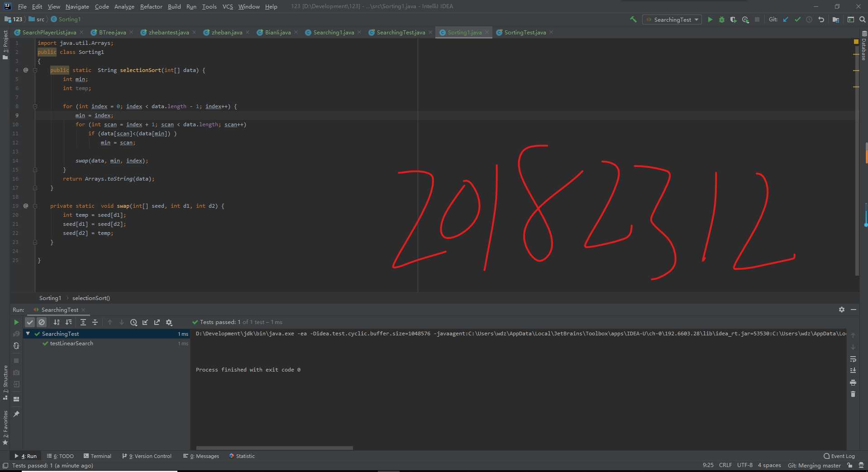Build the project with the hammer icon
Viewport: 868px width, 472px height.
[633, 19]
